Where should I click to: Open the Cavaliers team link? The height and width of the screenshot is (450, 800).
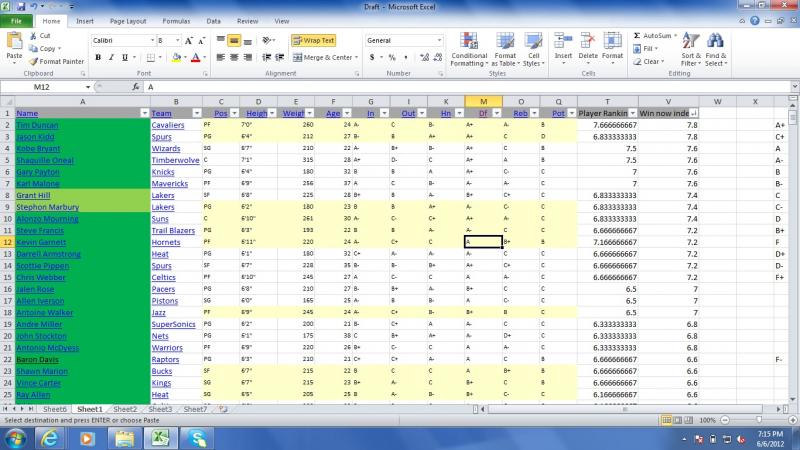(x=168, y=125)
